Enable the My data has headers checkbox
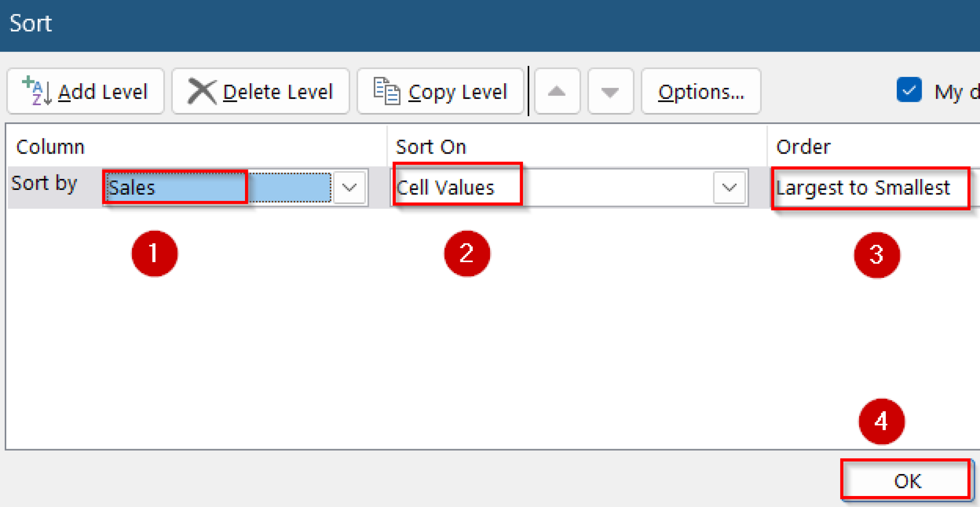The width and height of the screenshot is (980, 507). (909, 90)
